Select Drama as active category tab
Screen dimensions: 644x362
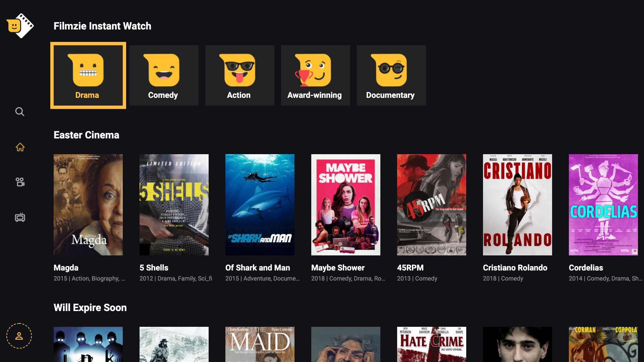(x=87, y=75)
